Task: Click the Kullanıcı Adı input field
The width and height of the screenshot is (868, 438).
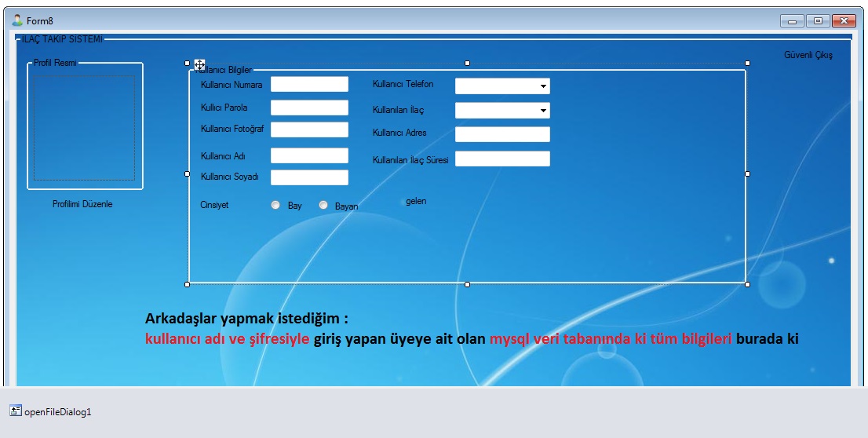Action: (309, 155)
